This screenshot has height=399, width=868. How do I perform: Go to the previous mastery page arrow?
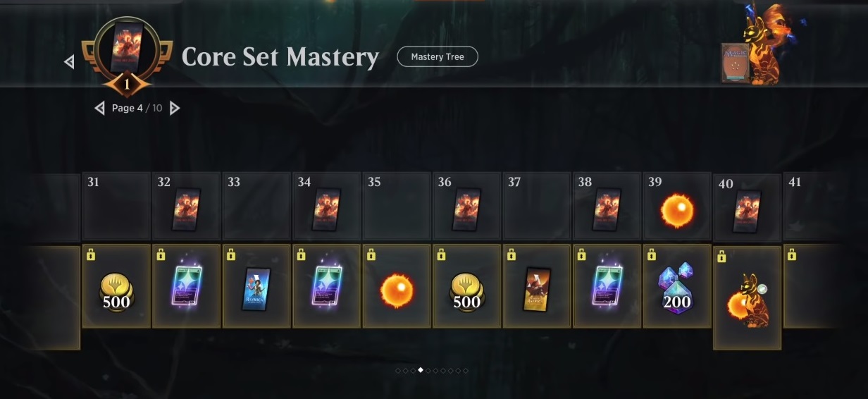point(100,109)
